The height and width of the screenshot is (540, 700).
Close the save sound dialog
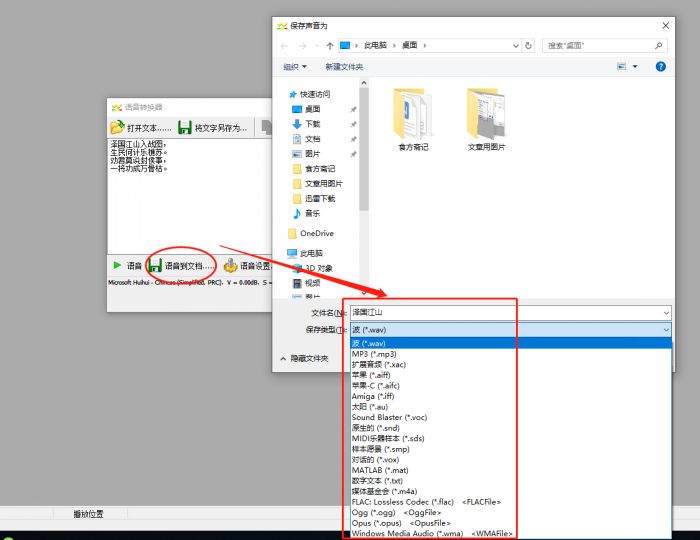666,26
